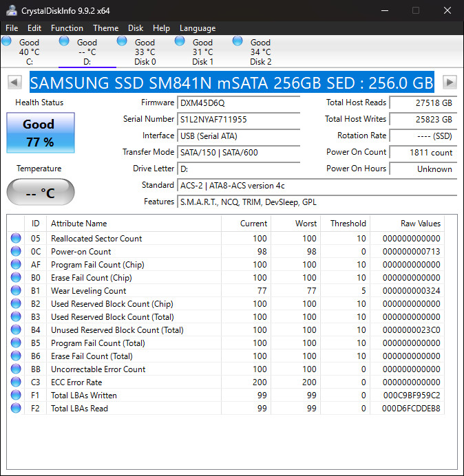The height and width of the screenshot is (476, 464).
Task: Click the Rotation Rate value
Action: (423, 136)
